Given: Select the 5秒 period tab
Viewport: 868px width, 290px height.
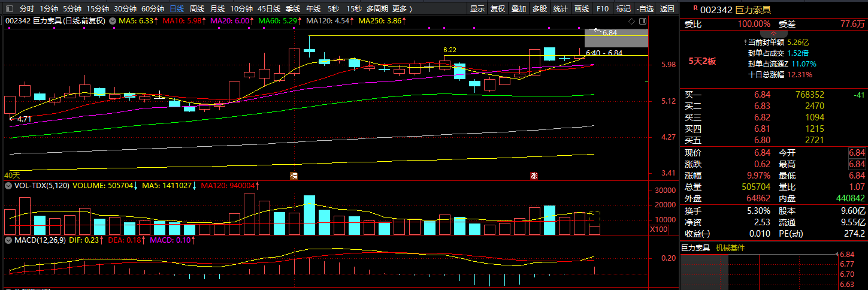Looking at the screenshot, I should (333, 9).
